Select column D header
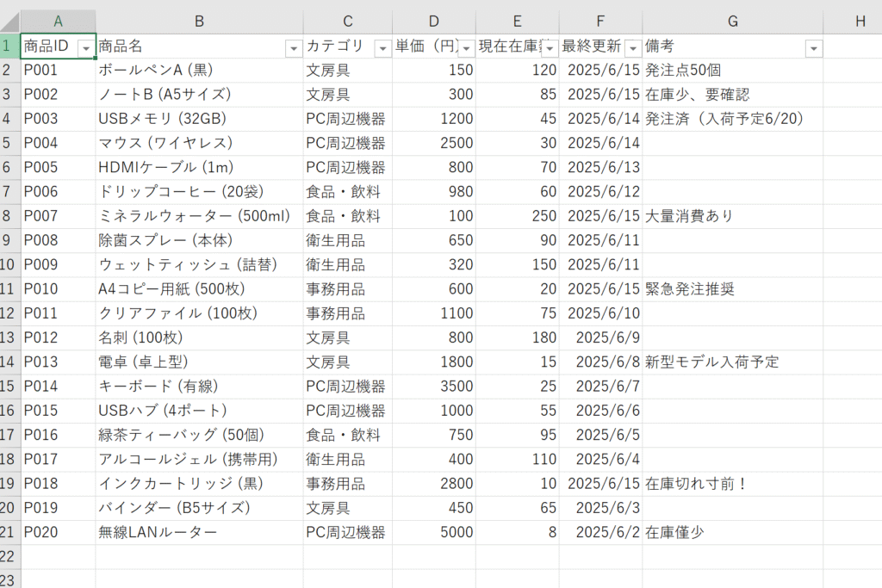The width and height of the screenshot is (882, 588). 434,22
